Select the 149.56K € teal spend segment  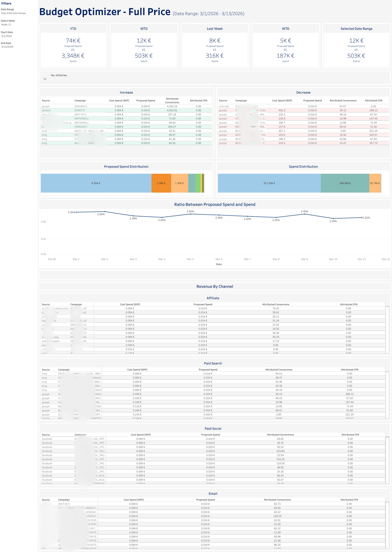coord(345,183)
